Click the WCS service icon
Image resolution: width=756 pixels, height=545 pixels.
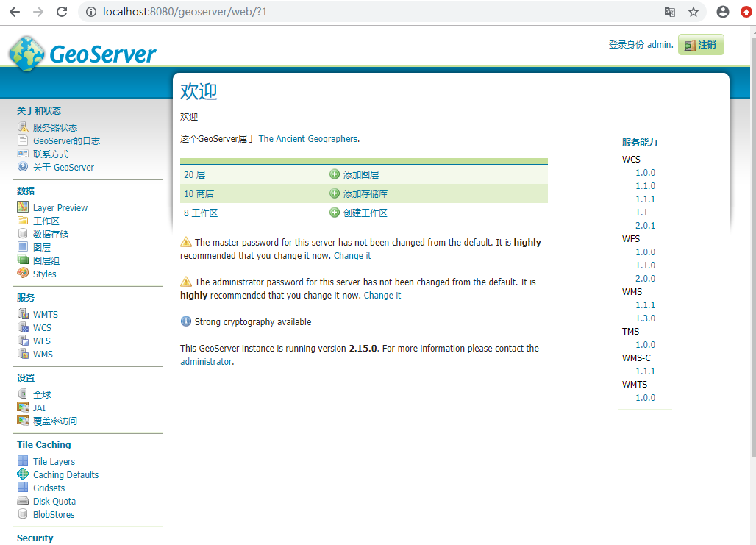pyautogui.click(x=23, y=327)
